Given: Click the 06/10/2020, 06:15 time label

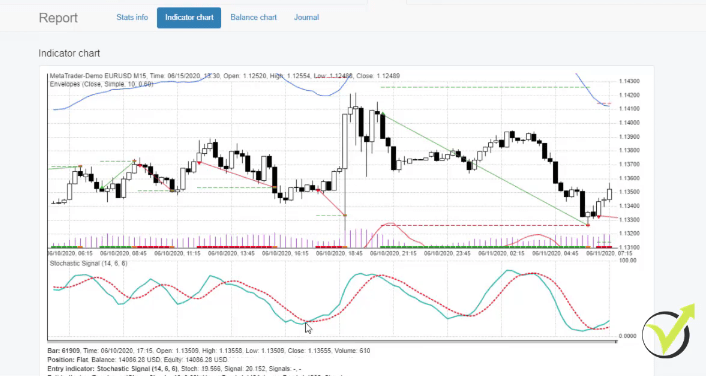Looking at the screenshot, I should click(x=69, y=254).
